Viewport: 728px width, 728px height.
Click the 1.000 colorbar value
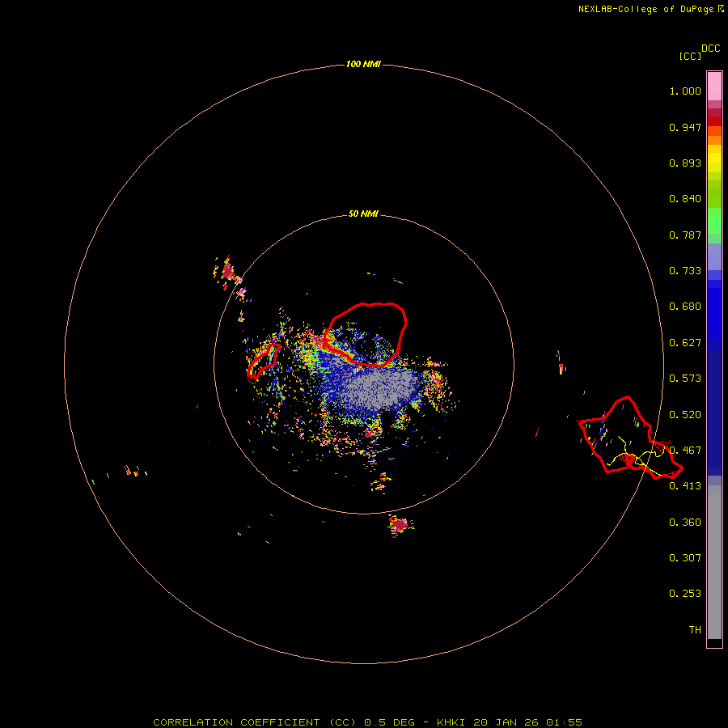685,91
